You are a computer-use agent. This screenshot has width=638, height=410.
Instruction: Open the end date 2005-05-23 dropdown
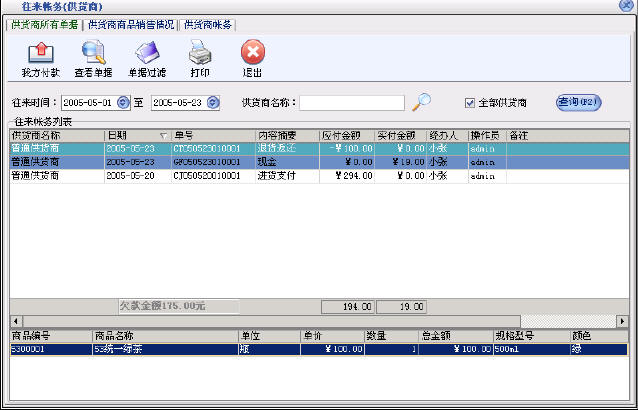click(x=224, y=102)
